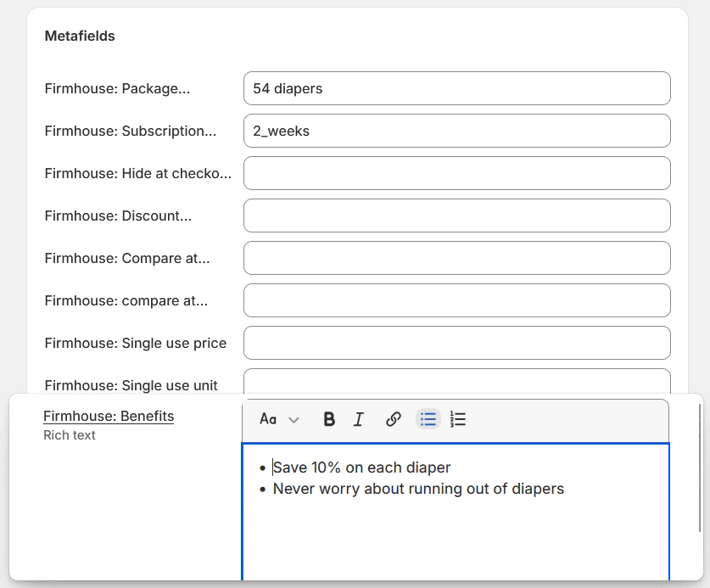Switch to numbered list formatting
The width and height of the screenshot is (710, 588).
[458, 419]
